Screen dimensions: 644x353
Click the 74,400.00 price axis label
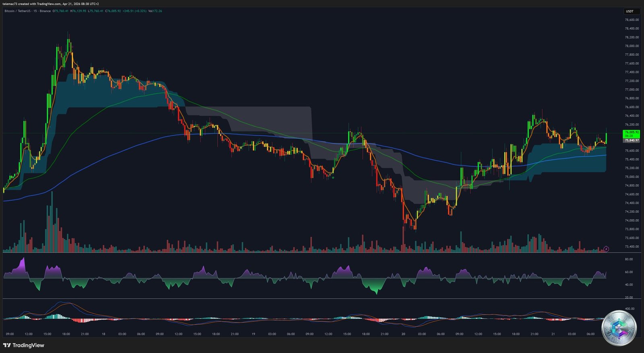point(632,203)
